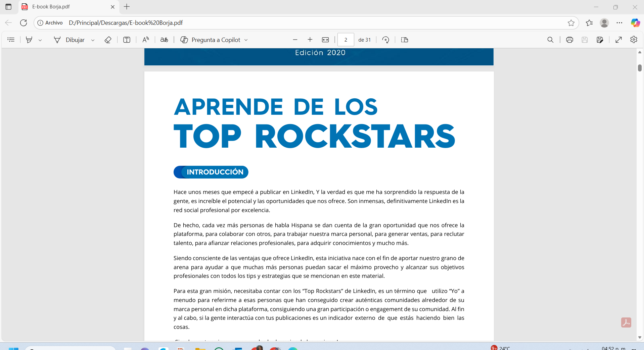Enter full screen mode
This screenshot has height=350, width=644.
618,40
